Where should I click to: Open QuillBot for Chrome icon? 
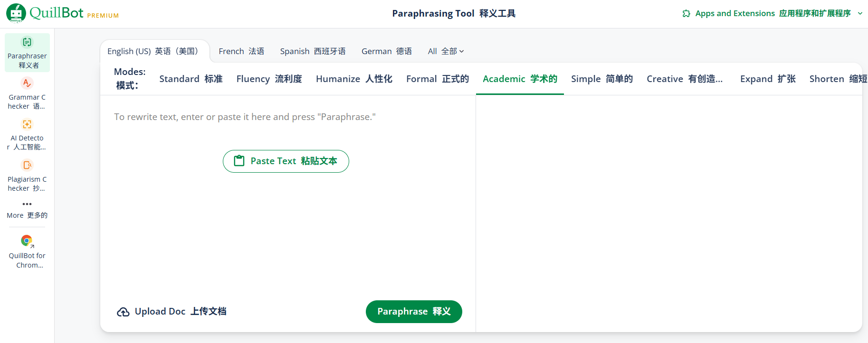click(27, 241)
